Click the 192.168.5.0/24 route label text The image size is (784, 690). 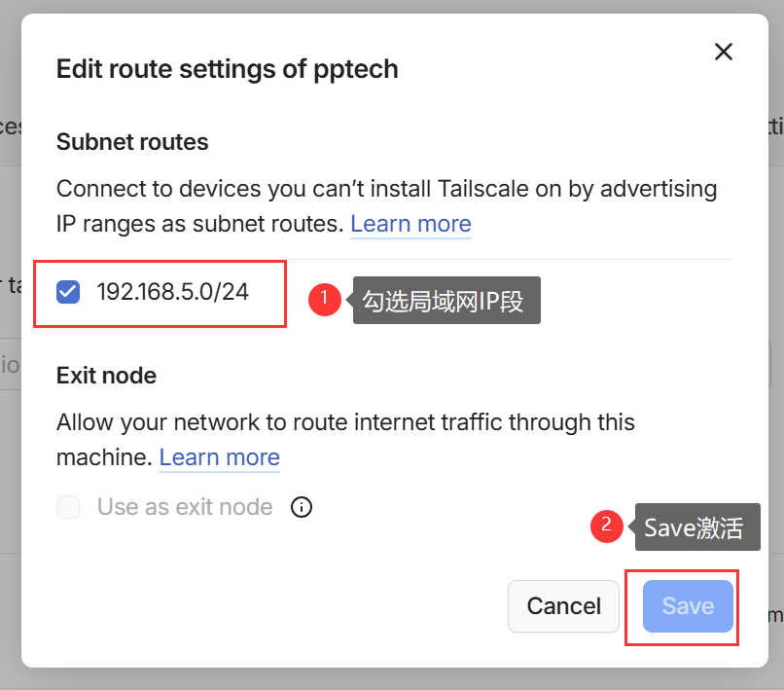tap(172, 291)
